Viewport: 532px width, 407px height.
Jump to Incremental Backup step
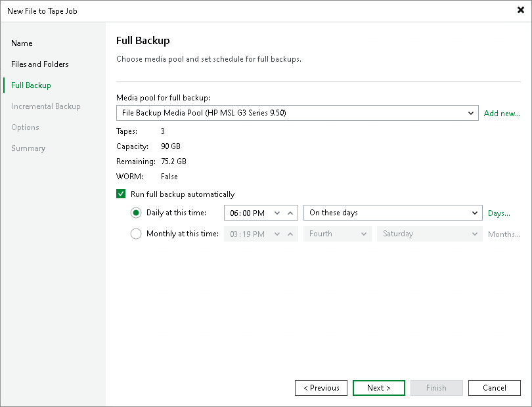45,106
